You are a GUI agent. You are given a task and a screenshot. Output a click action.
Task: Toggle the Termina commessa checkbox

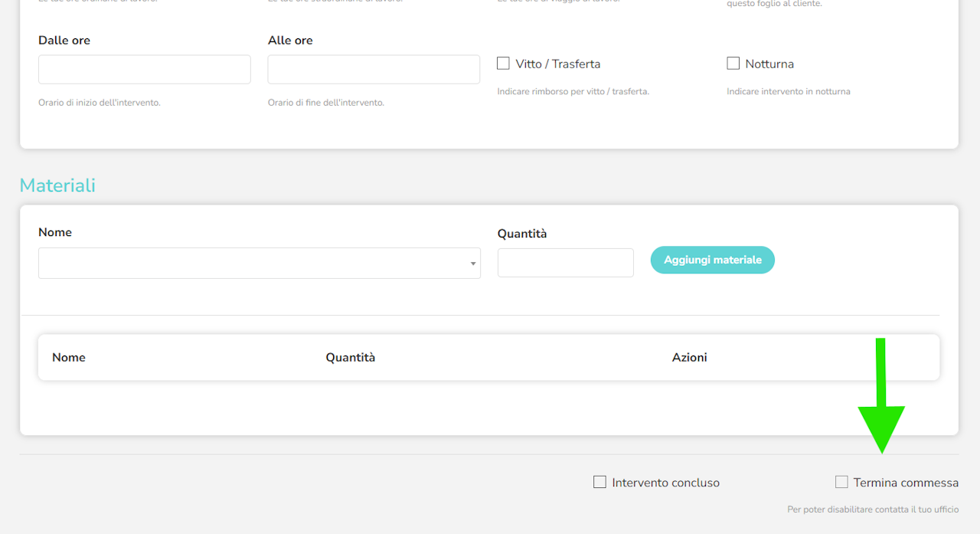click(x=841, y=482)
